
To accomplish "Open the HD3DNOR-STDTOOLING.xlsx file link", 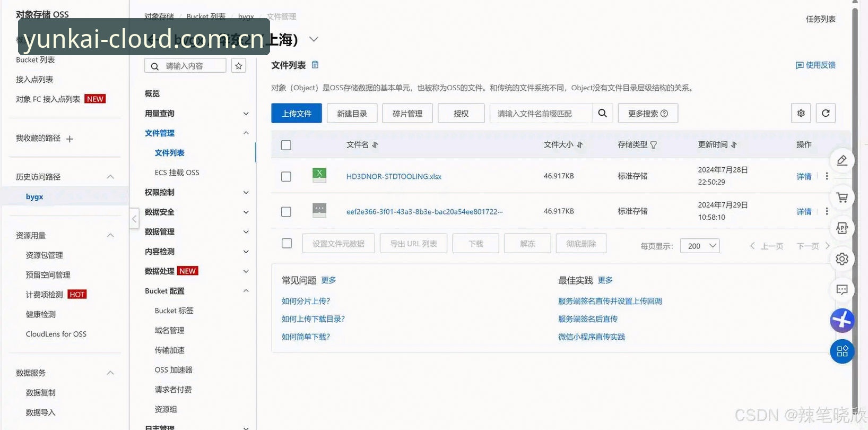I will click(x=394, y=176).
